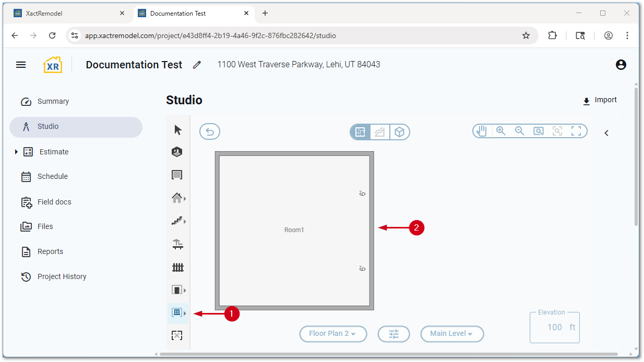Screen dimensions: 644x362
Task: Click the Elevation input field
Action: [x=554, y=328]
